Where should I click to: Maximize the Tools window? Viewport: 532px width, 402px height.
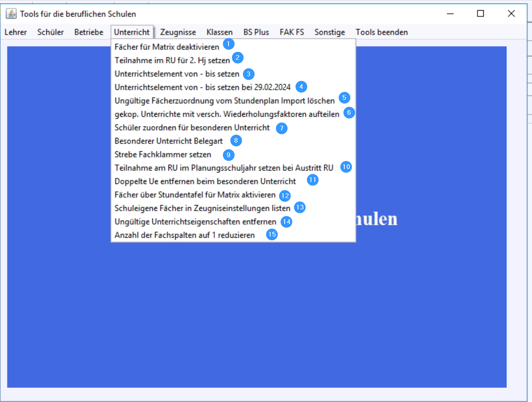point(481,14)
